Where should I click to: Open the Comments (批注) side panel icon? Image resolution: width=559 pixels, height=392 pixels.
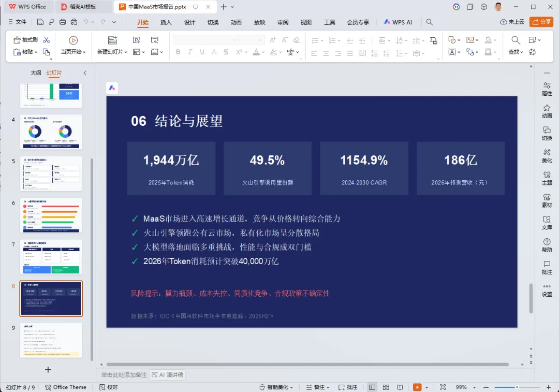547,268
